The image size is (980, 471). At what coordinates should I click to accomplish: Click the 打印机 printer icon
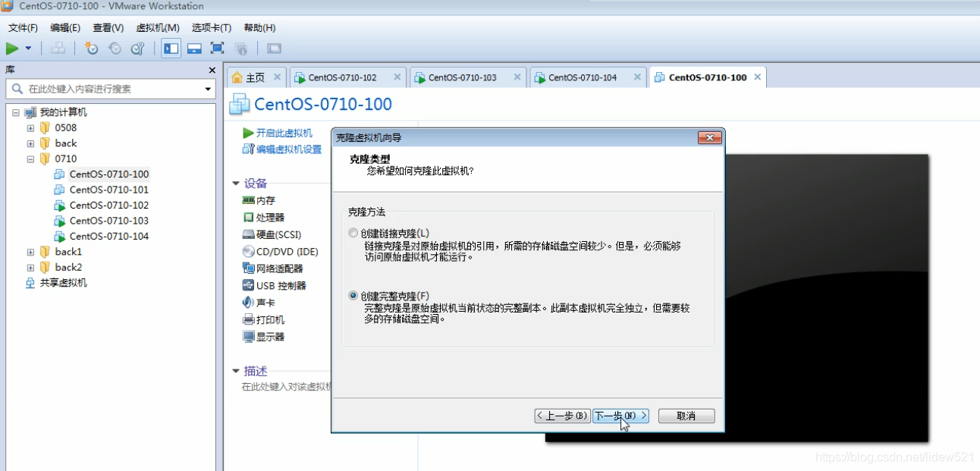pyautogui.click(x=248, y=319)
